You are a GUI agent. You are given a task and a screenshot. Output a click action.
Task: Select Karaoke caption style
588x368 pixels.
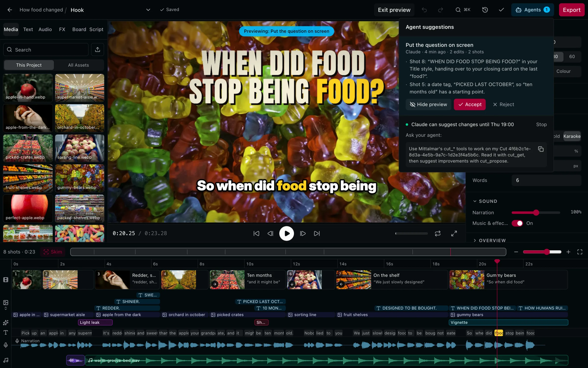572,136
